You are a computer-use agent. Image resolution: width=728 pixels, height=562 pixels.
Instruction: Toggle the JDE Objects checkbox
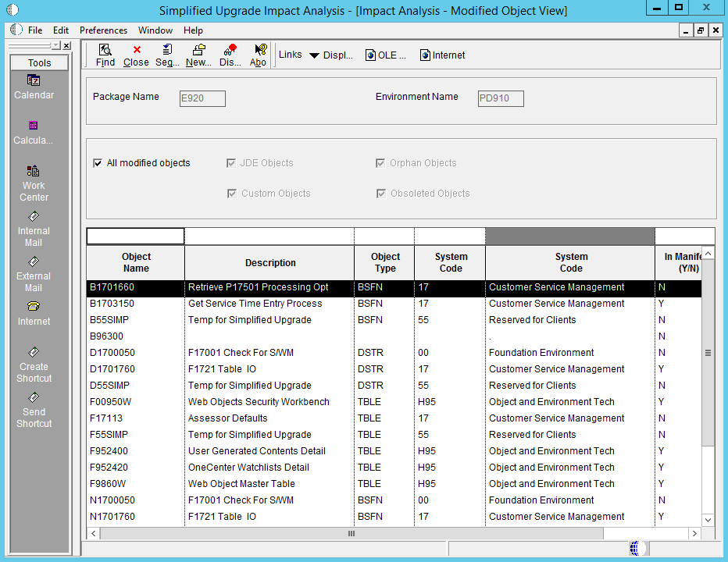point(231,163)
